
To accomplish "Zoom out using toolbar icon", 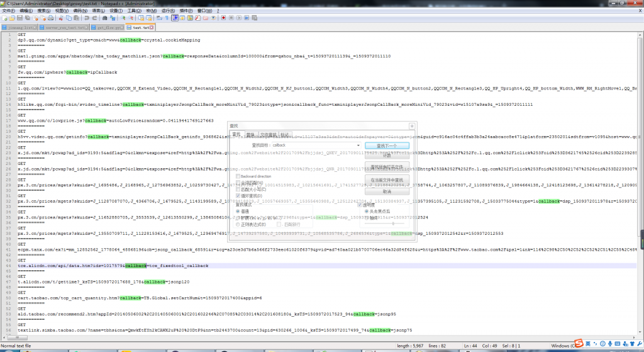I will pos(131,18).
